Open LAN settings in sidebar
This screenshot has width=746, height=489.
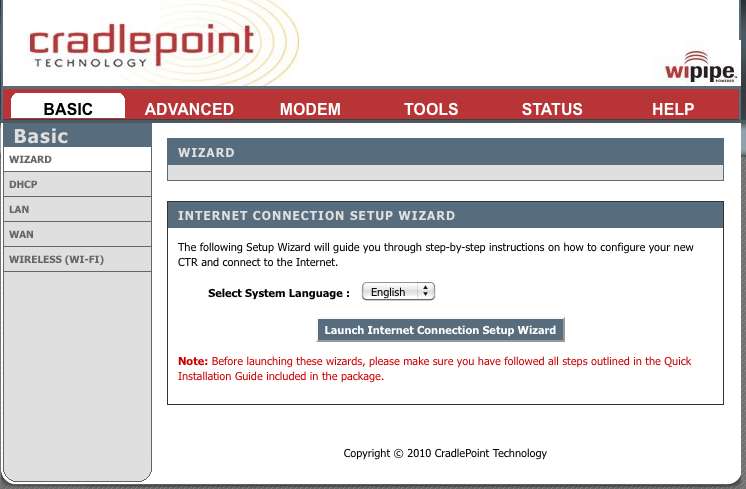pyautogui.click(x=78, y=209)
